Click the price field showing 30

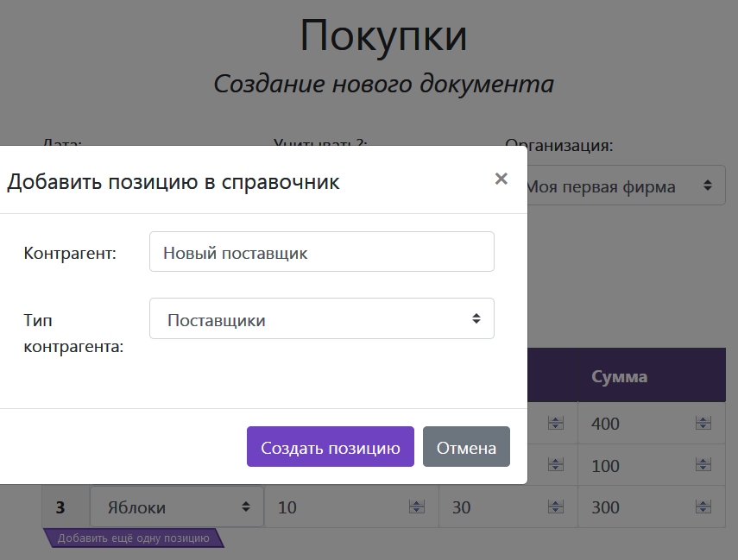[496, 507]
